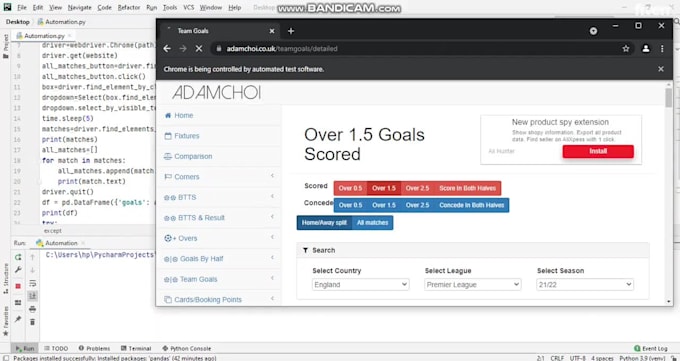The width and height of the screenshot is (680, 361).
Task: Open Select League dropdown showing Premier League
Action: pos(473,285)
